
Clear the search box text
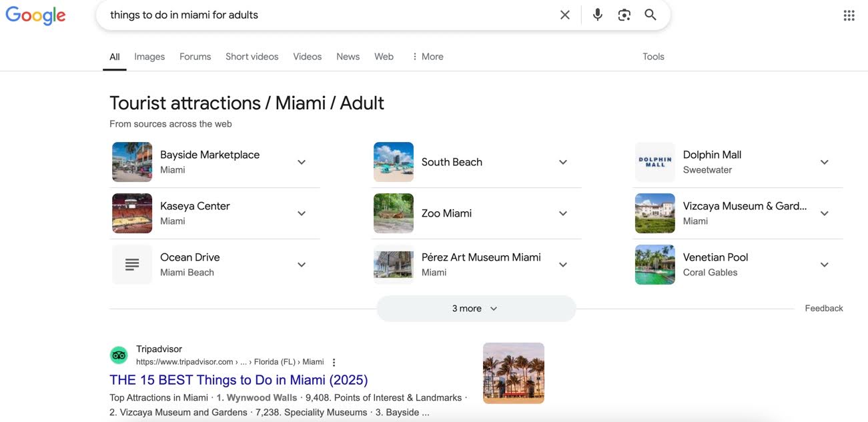point(564,15)
